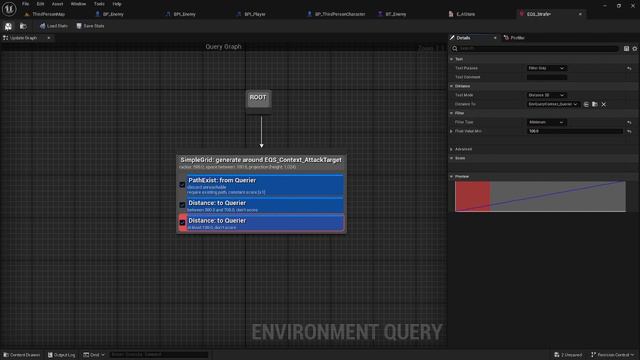Viewport: 640px width, 360px height.
Task: Switch to the E_AIState tab
Action: click(465, 14)
